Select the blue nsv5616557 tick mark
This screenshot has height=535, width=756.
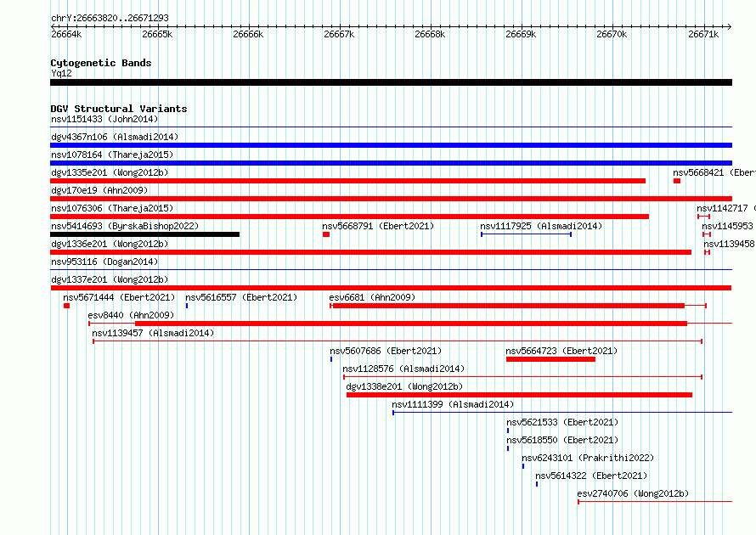pyautogui.click(x=187, y=306)
